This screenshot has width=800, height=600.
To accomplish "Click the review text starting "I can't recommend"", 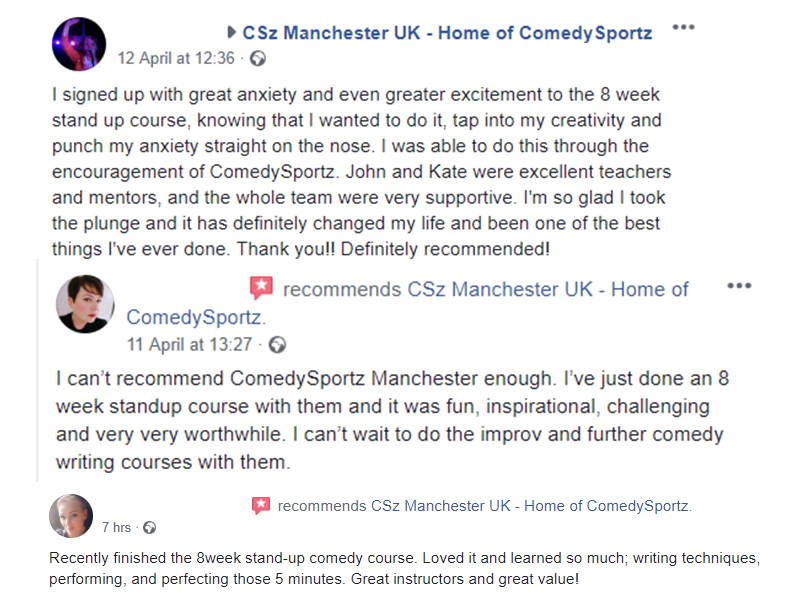I will click(390, 421).
